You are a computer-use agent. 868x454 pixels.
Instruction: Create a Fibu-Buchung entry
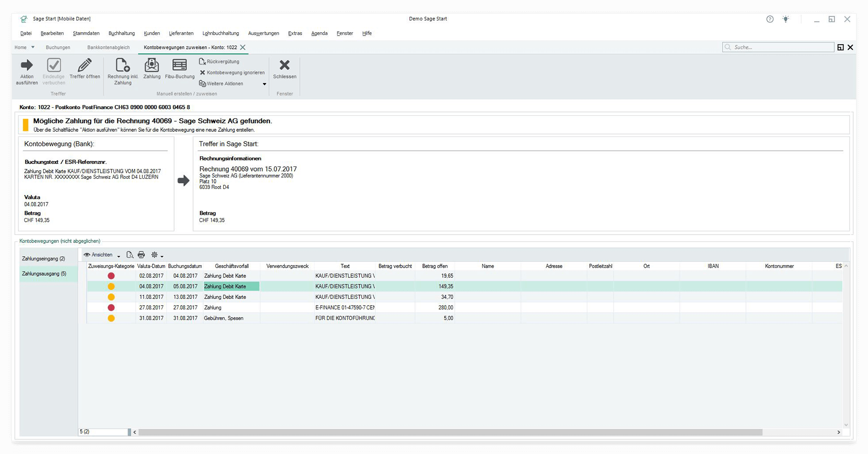(180, 69)
